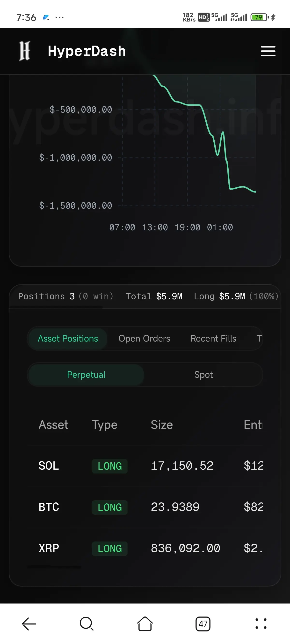This screenshot has width=290, height=644.
Task: Tap the table horizontal scrollbar
Action: pos(54,567)
